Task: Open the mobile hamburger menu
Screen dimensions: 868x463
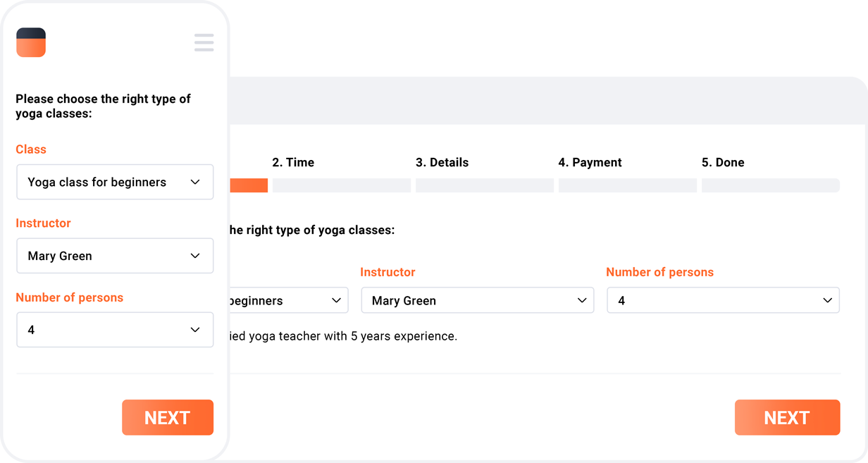Action: point(204,42)
